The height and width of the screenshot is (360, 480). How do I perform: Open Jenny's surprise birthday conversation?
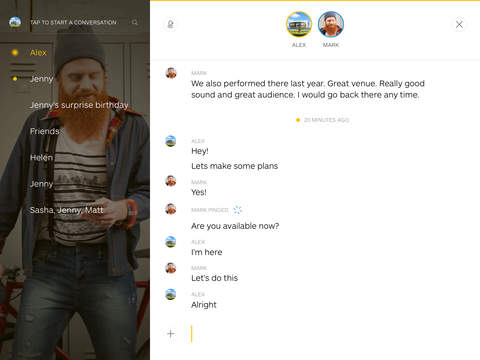pos(79,105)
